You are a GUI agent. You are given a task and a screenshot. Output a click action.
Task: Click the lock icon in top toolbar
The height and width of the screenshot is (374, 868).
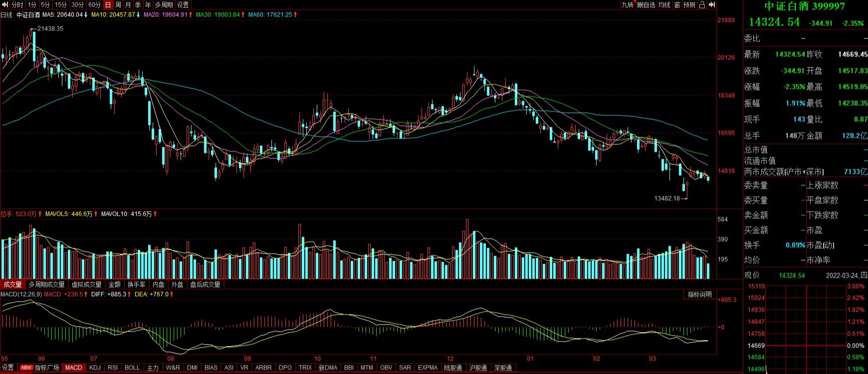pyautogui.click(x=702, y=4)
